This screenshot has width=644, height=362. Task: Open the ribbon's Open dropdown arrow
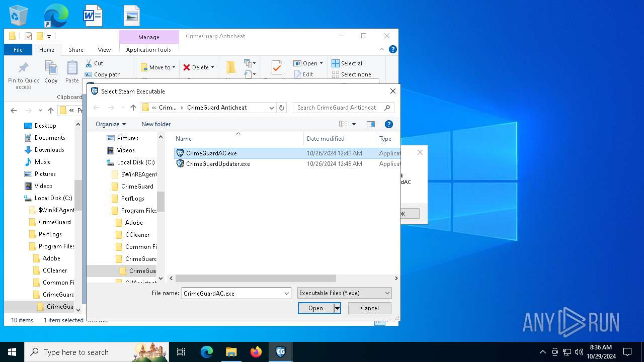(x=321, y=63)
